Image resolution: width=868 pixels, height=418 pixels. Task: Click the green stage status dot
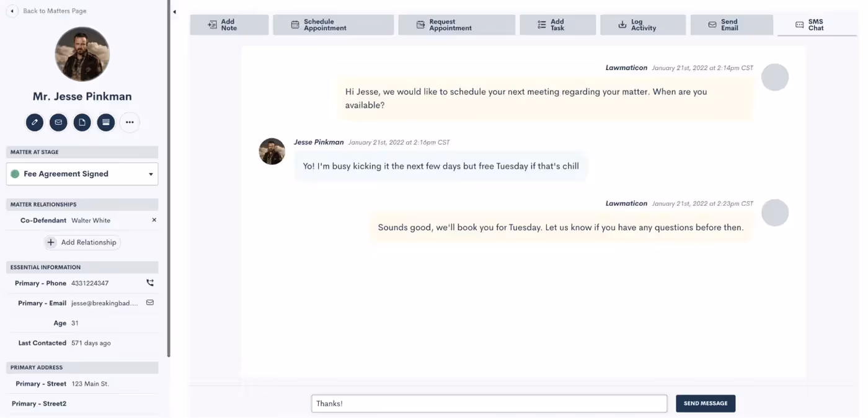coord(15,174)
